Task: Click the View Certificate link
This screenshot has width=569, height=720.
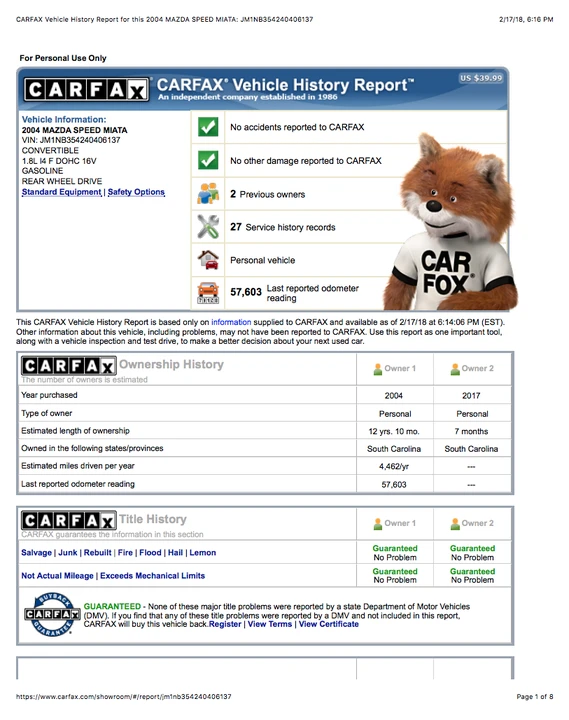Action: 329,624
